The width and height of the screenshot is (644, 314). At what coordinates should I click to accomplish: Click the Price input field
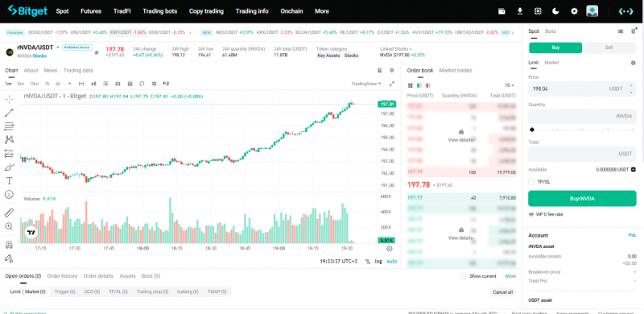coord(582,89)
